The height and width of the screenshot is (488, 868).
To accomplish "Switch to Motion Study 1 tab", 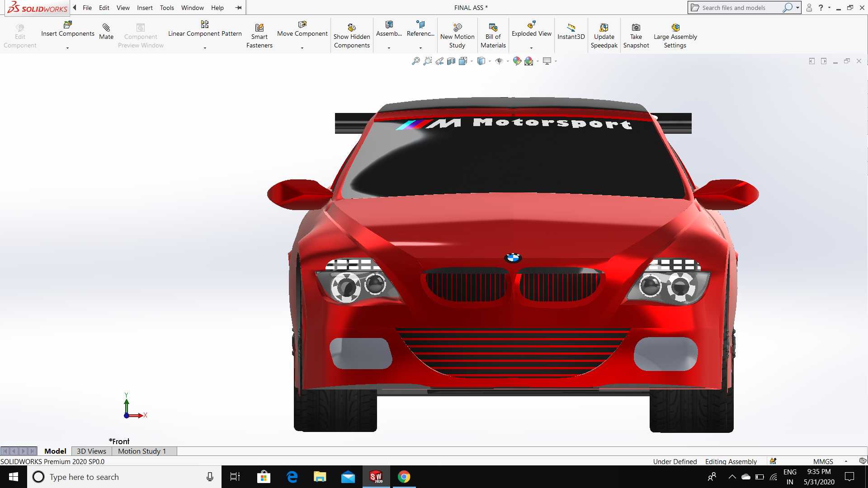I will pos(142,451).
